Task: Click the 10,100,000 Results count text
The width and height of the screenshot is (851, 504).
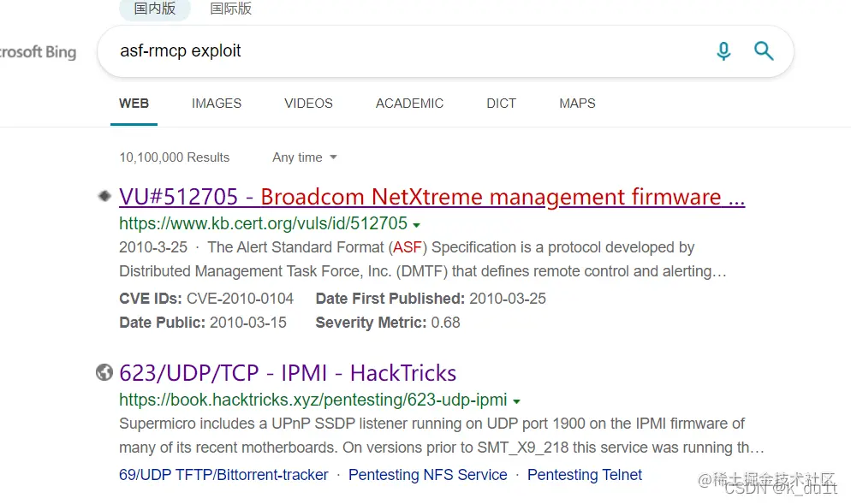Action: coord(174,157)
